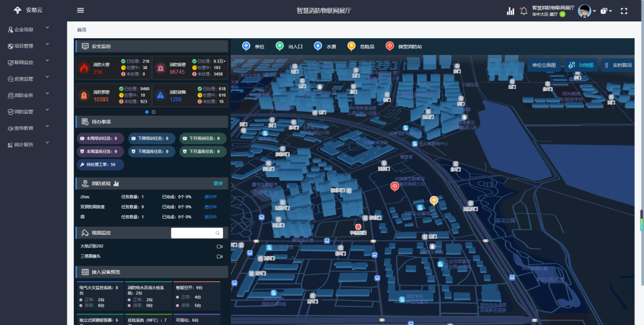Open 下月演练任务 pill

tap(203, 151)
